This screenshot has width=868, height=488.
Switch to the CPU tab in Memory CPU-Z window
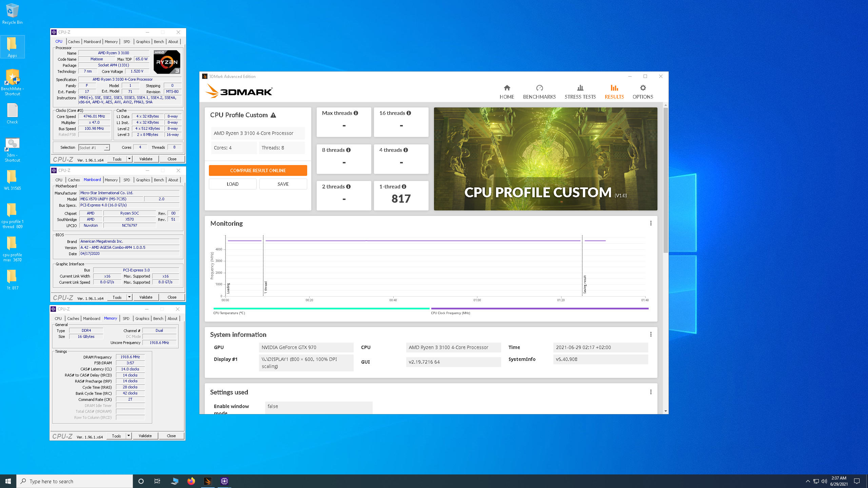(58, 319)
